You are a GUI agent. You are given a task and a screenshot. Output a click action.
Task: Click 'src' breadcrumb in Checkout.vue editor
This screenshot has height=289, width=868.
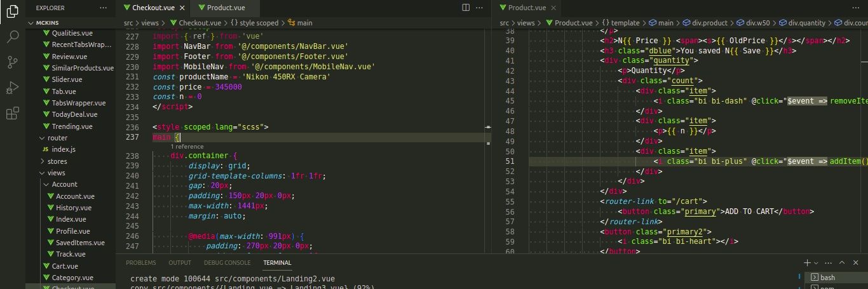128,23
